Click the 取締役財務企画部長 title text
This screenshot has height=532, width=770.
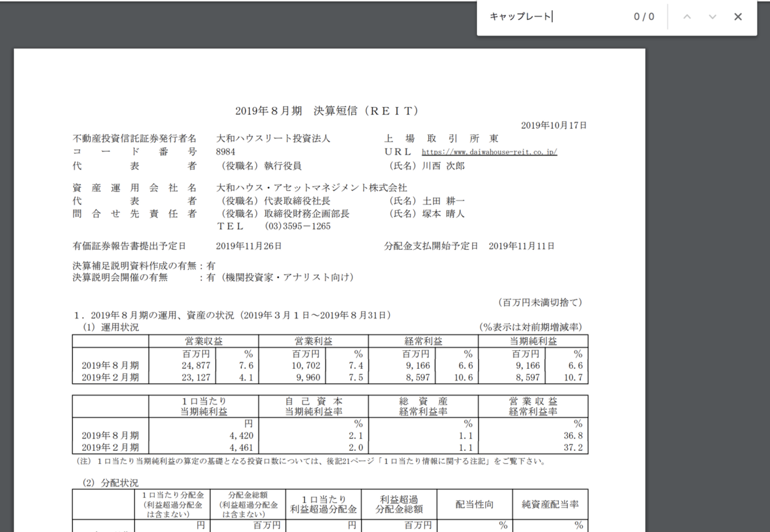click(x=307, y=214)
